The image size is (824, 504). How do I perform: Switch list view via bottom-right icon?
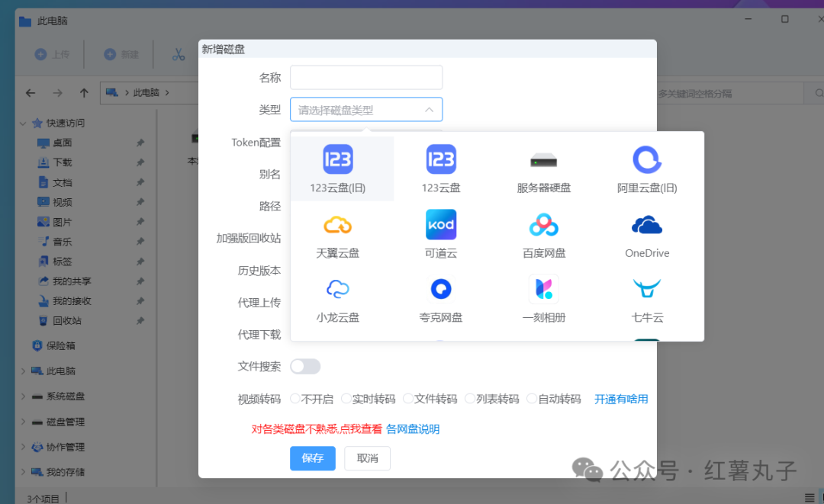(x=810, y=497)
